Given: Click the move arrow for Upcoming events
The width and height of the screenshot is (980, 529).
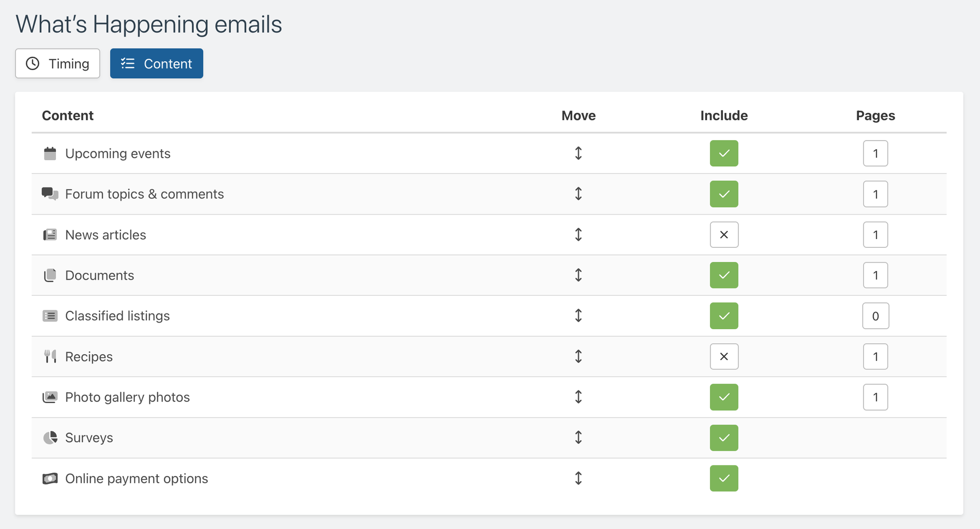Looking at the screenshot, I should pos(578,153).
